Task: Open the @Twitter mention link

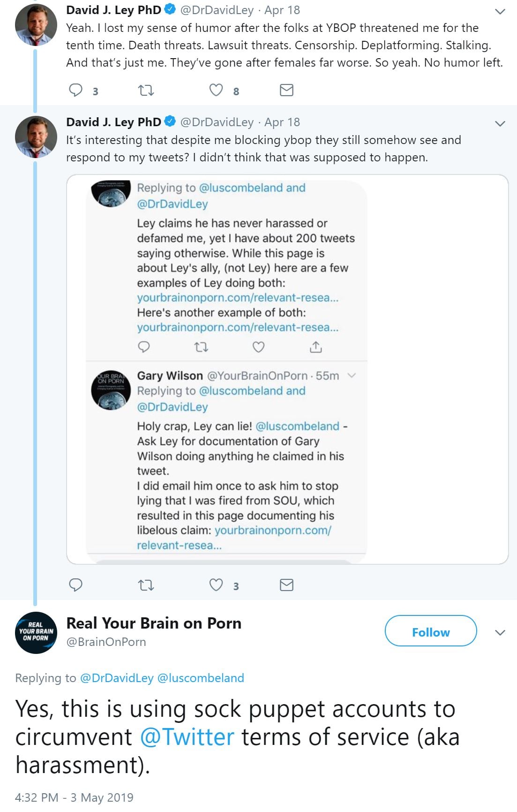Action: (x=187, y=736)
